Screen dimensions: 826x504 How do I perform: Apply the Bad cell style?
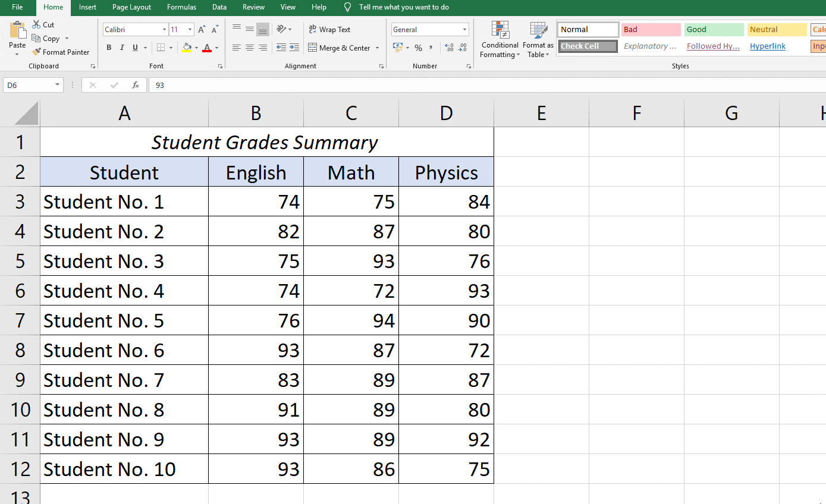(x=651, y=30)
